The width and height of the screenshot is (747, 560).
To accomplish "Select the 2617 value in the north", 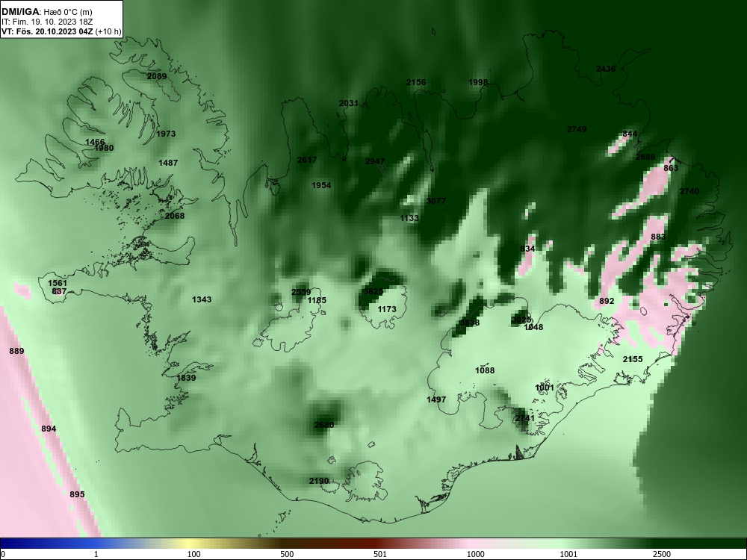I will 307,160.
